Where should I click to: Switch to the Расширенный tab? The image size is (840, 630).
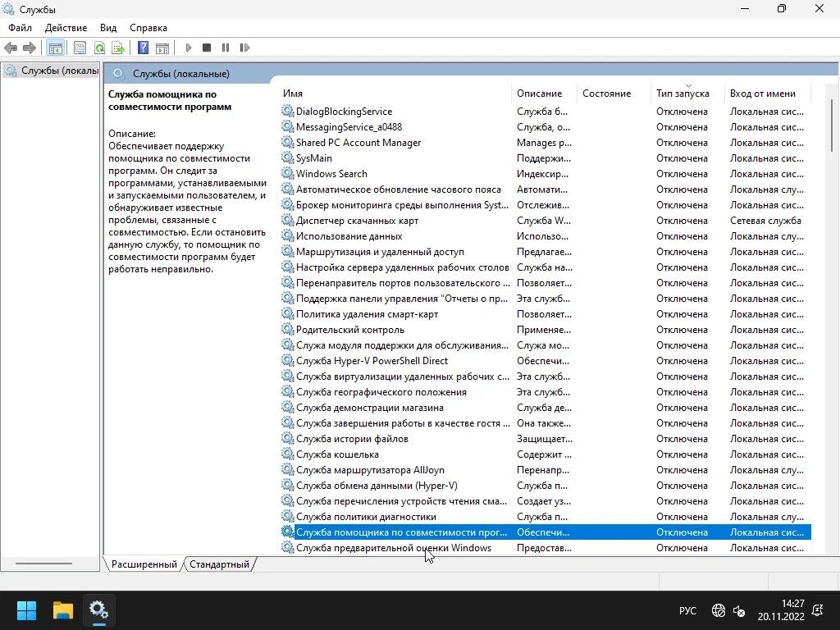pyautogui.click(x=144, y=564)
